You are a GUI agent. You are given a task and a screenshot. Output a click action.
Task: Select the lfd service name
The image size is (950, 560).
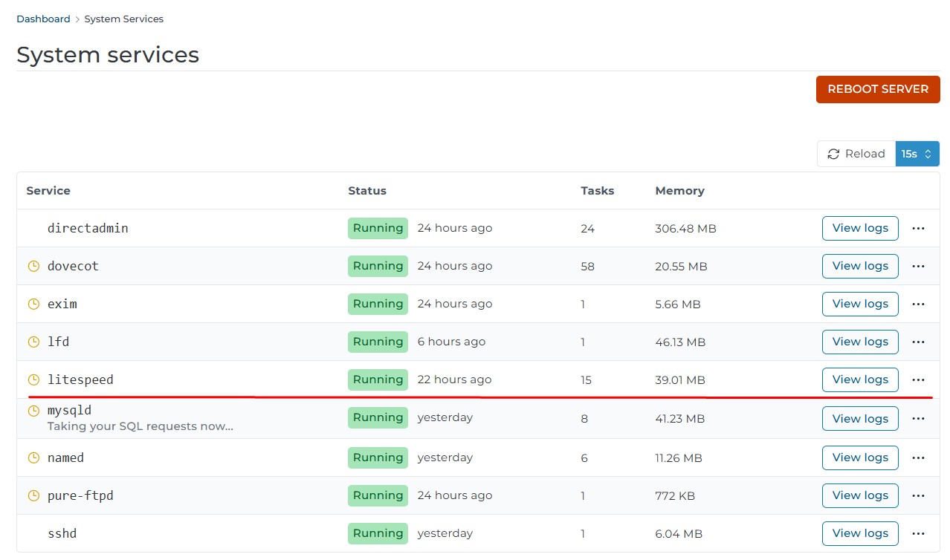pos(59,342)
